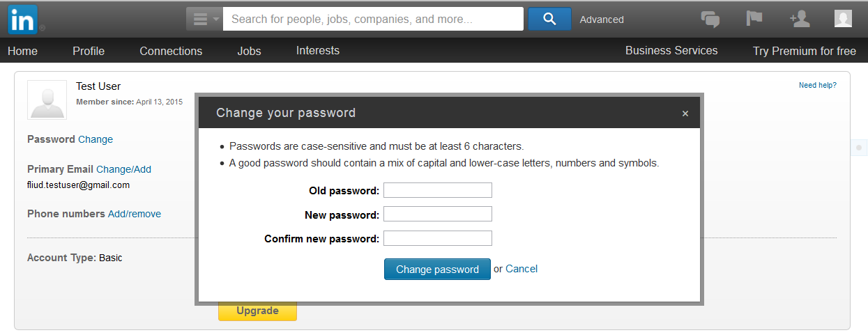Image resolution: width=868 pixels, height=335 pixels.
Task: Open the account avatar icon in header
Action: (x=843, y=19)
